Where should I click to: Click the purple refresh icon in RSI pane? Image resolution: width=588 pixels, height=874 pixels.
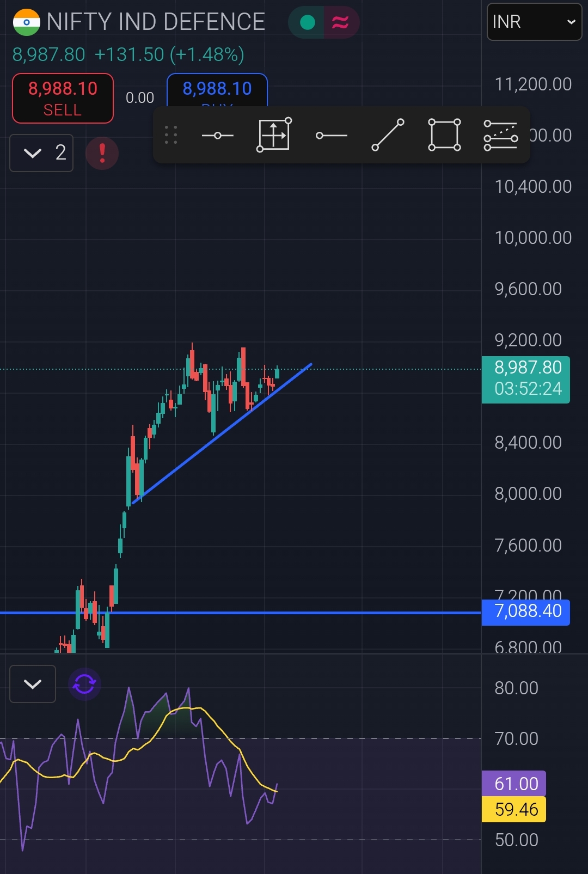pyautogui.click(x=84, y=684)
